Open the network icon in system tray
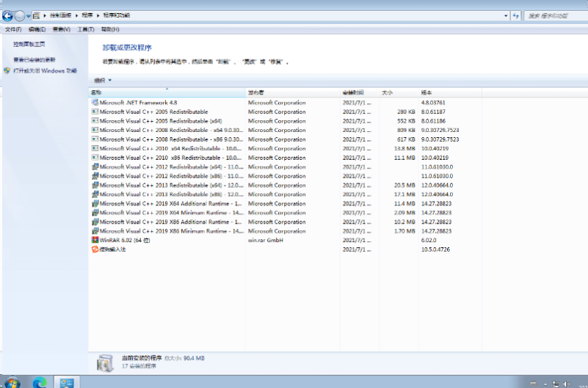This screenshot has height=388, width=588. coord(556,384)
